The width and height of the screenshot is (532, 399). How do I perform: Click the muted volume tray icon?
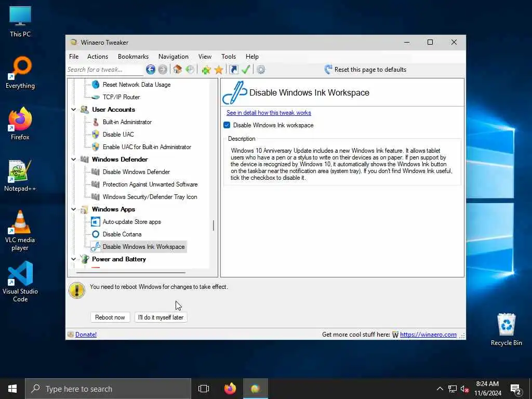(465, 389)
